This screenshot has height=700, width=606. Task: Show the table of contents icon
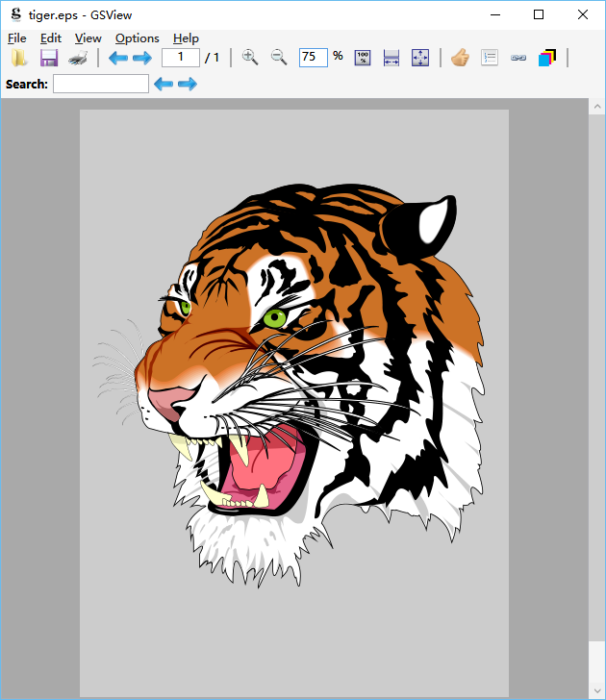tap(490, 58)
